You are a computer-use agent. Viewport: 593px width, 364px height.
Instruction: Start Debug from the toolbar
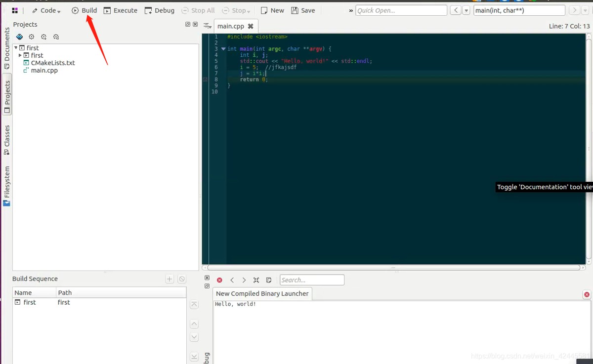pos(159,10)
